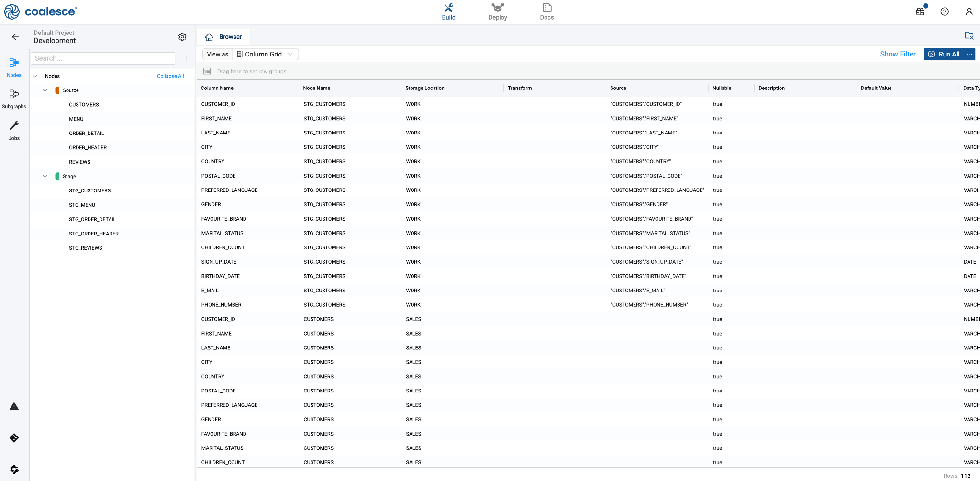Image resolution: width=980 pixels, height=481 pixels.
Task: Select STG_REVIEWS stage node
Action: [86, 248]
